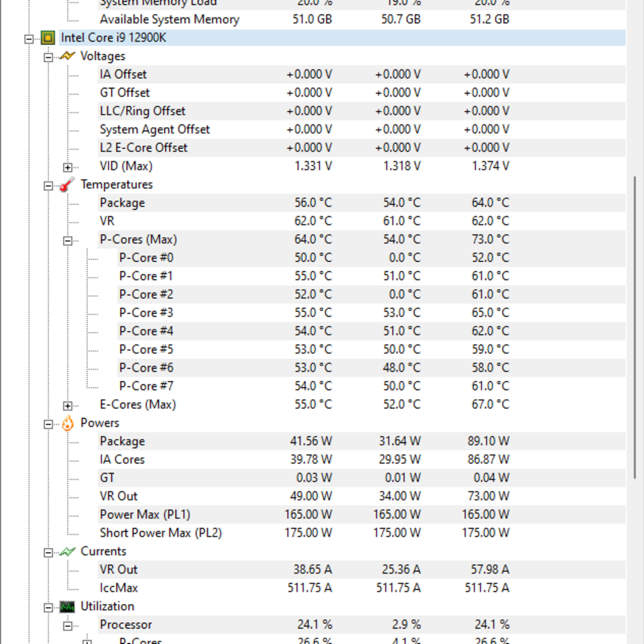Click the Powers flame icon
Viewport: 644px width, 644px height.
click(x=68, y=423)
